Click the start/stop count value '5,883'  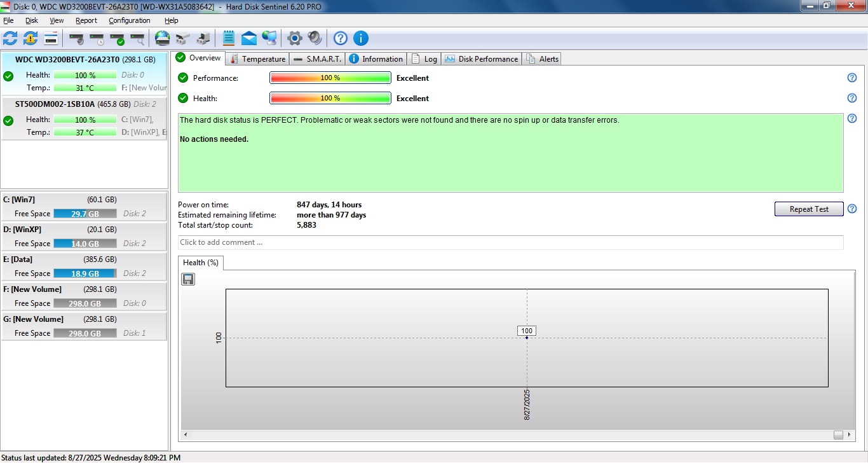pyautogui.click(x=306, y=225)
